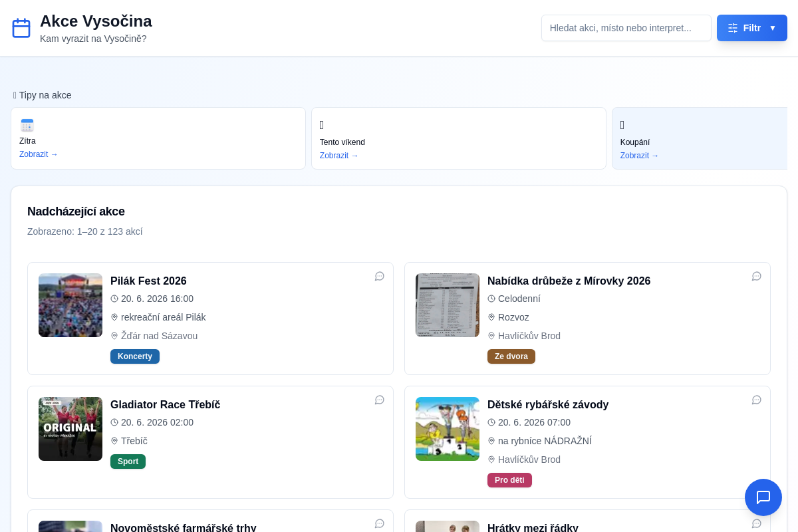Open Hrátky mezi řádky event title
The width and height of the screenshot is (798, 532).
(x=533, y=527)
